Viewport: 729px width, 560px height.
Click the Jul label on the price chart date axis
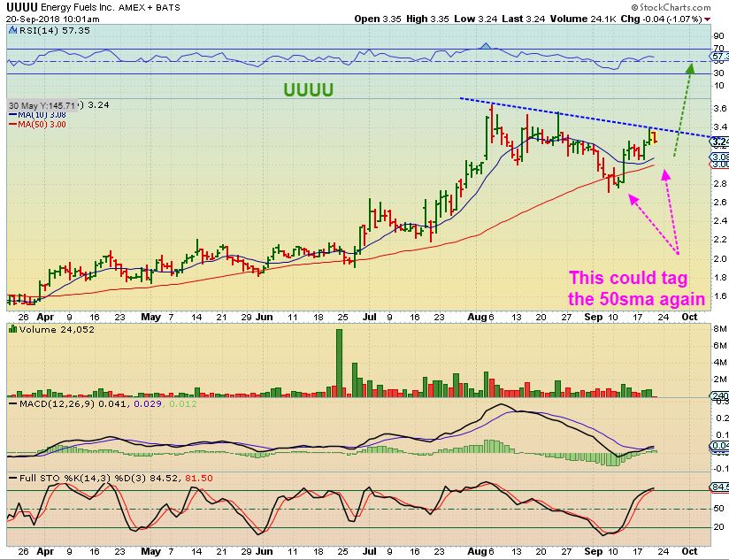click(370, 317)
